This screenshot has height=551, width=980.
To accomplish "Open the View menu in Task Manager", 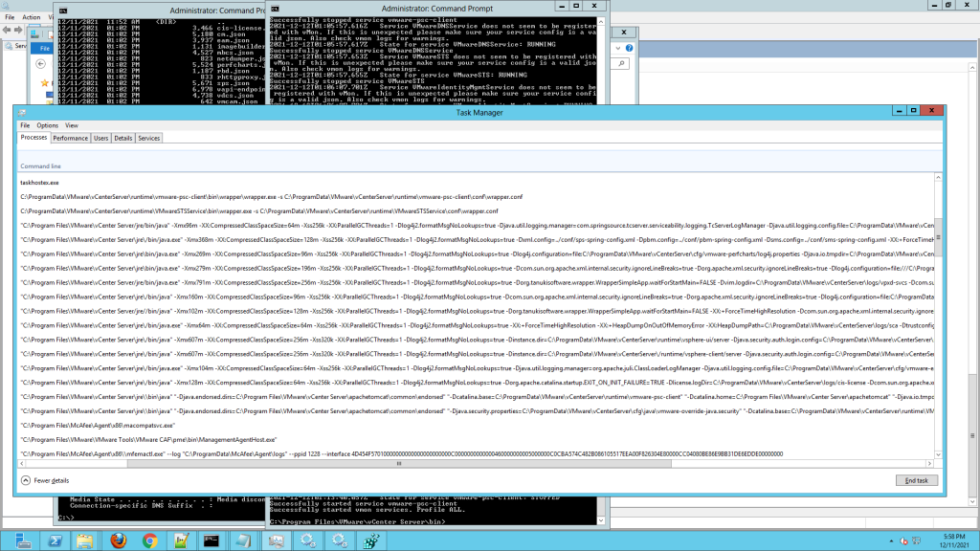I will point(72,125).
